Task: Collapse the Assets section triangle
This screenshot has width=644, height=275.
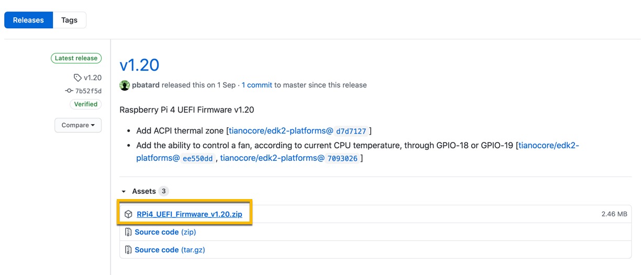Action: coord(124,192)
